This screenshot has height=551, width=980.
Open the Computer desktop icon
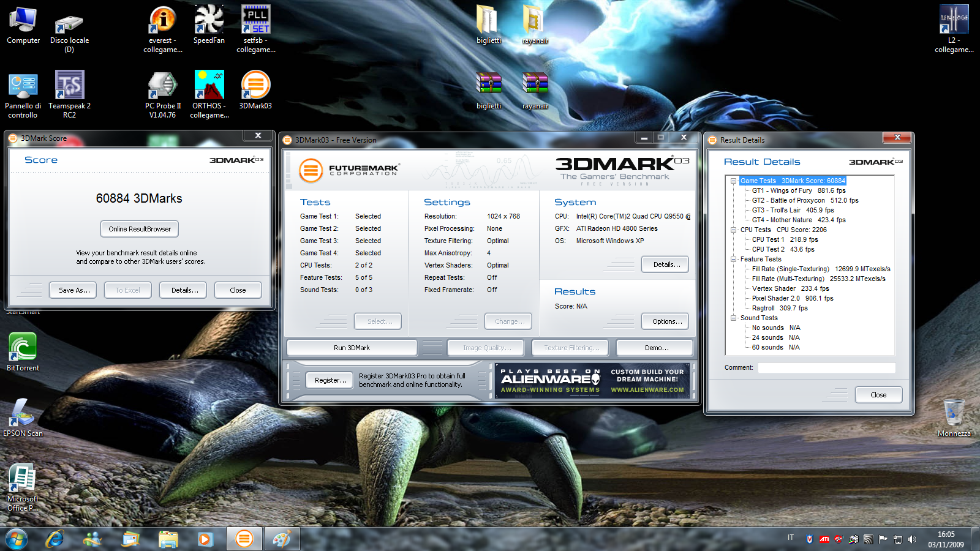(x=23, y=26)
